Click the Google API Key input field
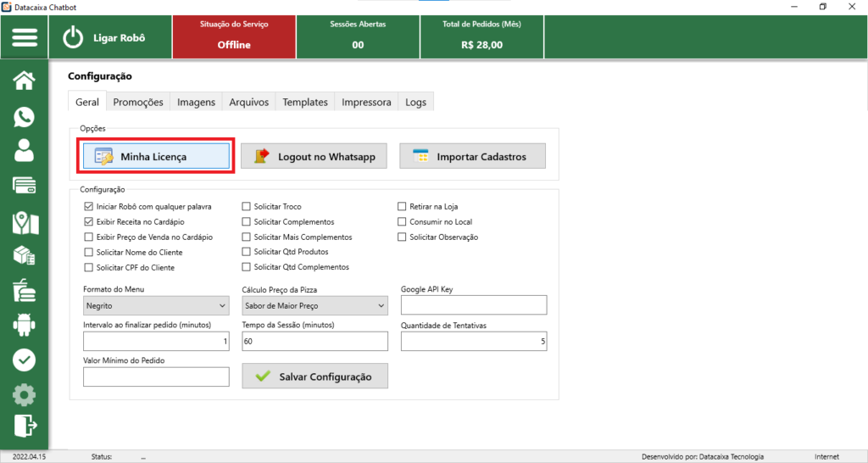 [474, 305]
